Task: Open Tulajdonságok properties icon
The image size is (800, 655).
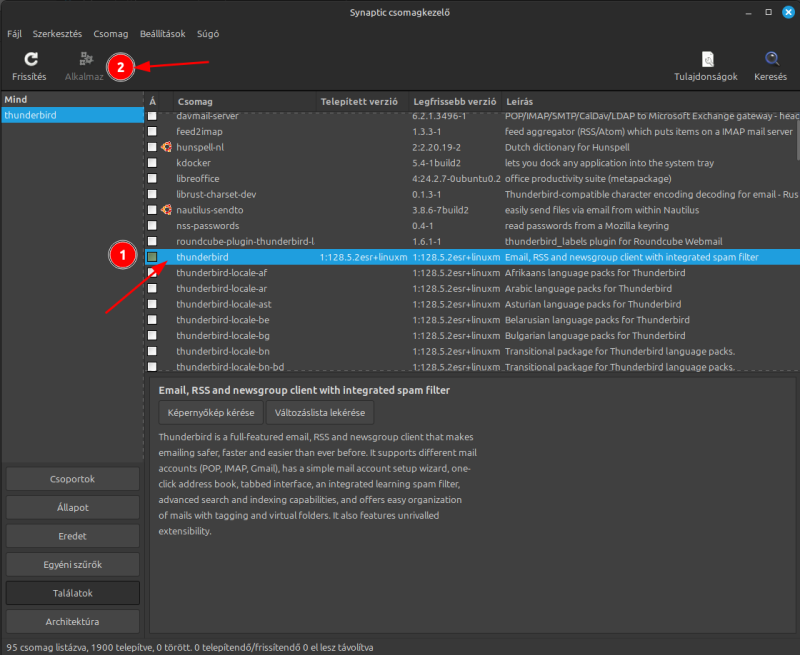Action: [708, 59]
